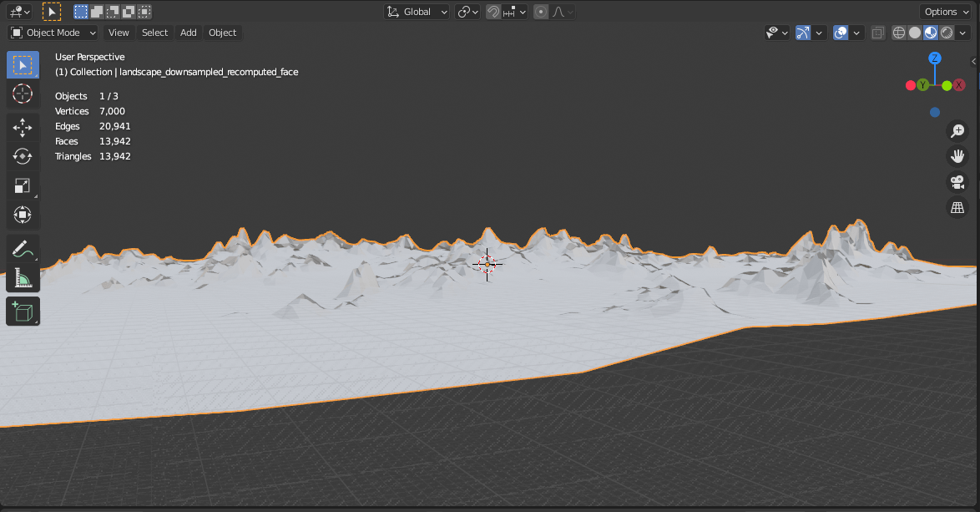Open the Global transform orientation dropdown
The height and width of the screenshot is (512, 980).
click(416, 12)
